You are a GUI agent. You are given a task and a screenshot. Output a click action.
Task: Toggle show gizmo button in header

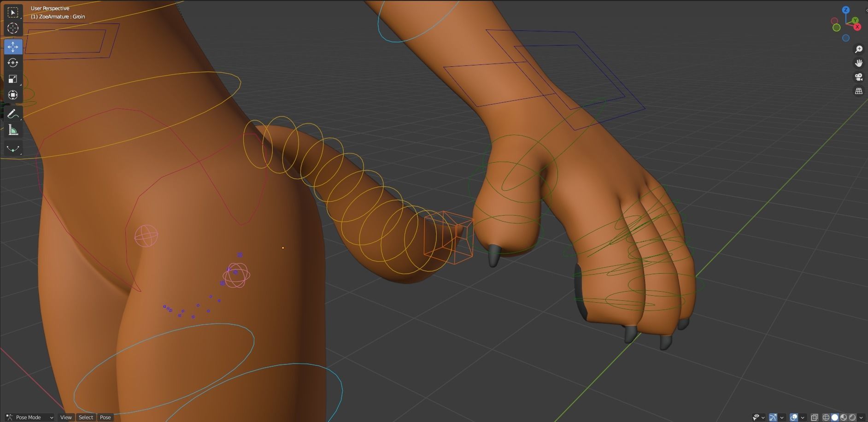click(773, 417)
